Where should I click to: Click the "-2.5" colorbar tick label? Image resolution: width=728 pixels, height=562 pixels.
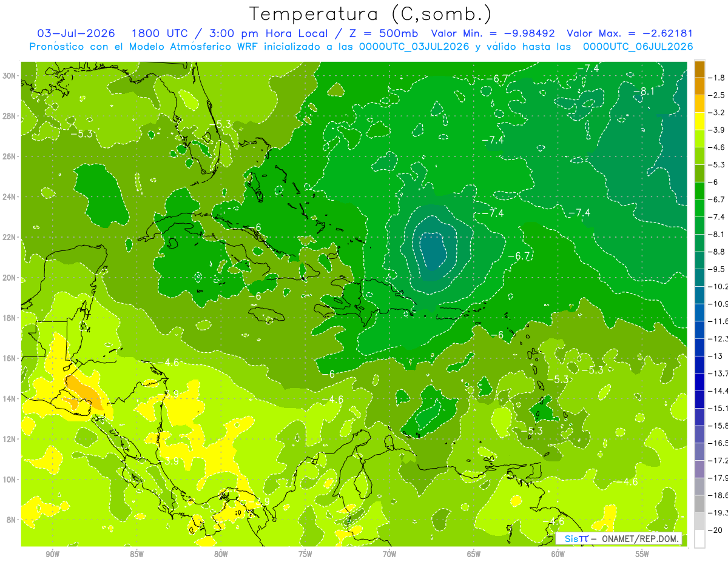717,95
